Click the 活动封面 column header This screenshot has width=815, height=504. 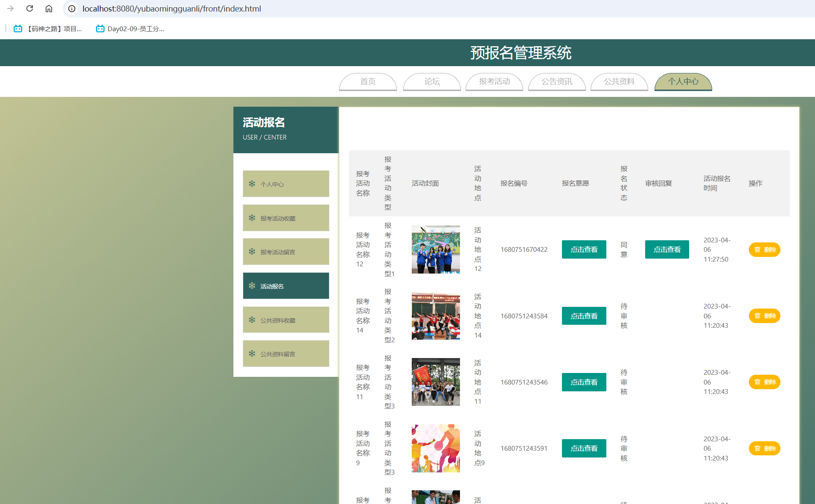click(425, 184)
